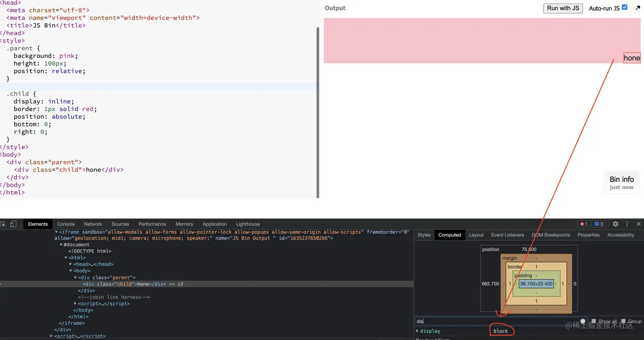This screenshot has height=340, width=644.
Task: Click the blue issues count badge
Action: [x=599, y=224]
